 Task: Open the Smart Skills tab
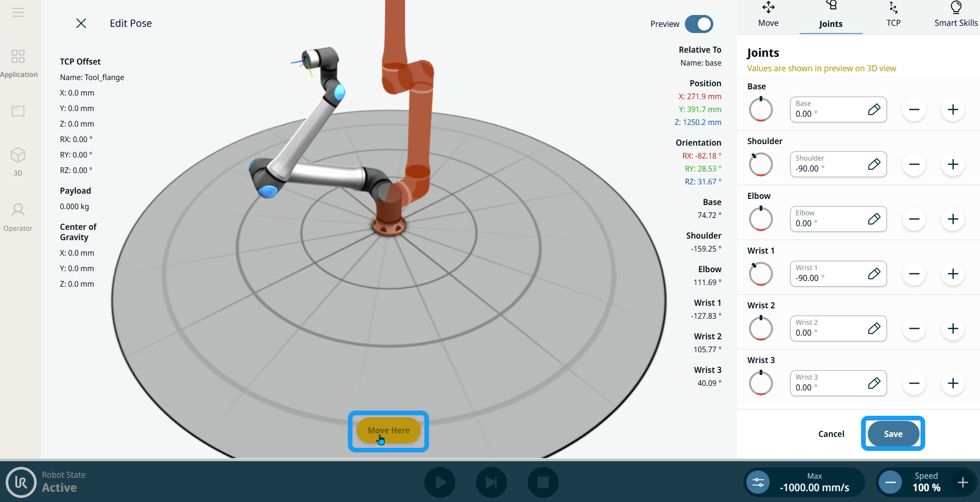tap(956, 15)
